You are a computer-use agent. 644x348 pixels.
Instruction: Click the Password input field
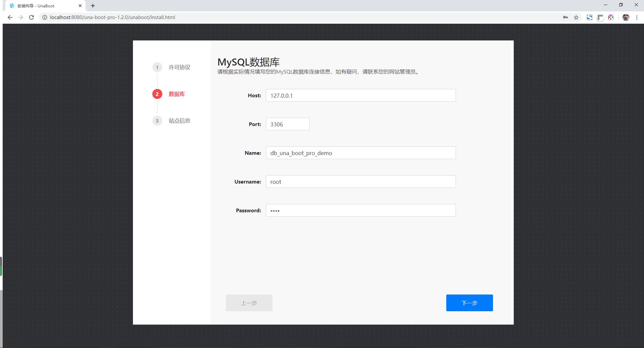click(x=360, y=210)
